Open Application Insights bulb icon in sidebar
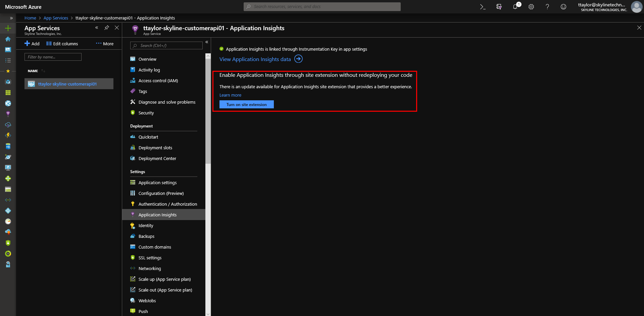This screenshot has width=644, height=316. coord(8,114)
